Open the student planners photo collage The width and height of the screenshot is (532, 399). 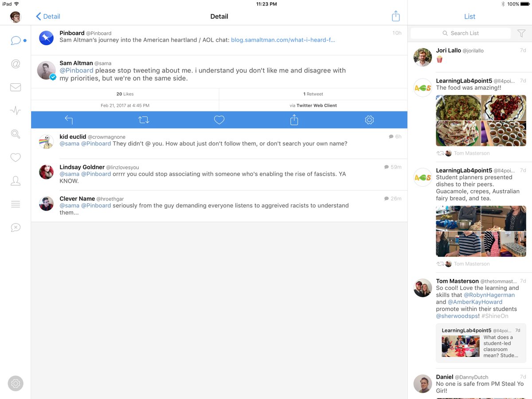pos(481,231)
